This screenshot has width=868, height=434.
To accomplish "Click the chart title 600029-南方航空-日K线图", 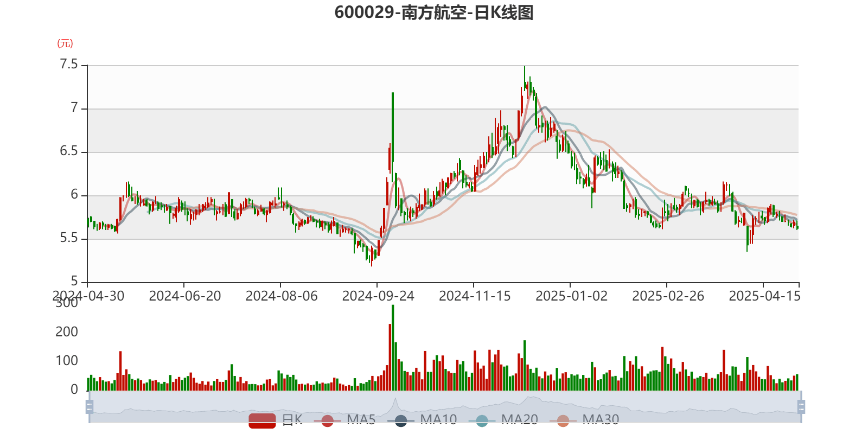I will point(434,12).
